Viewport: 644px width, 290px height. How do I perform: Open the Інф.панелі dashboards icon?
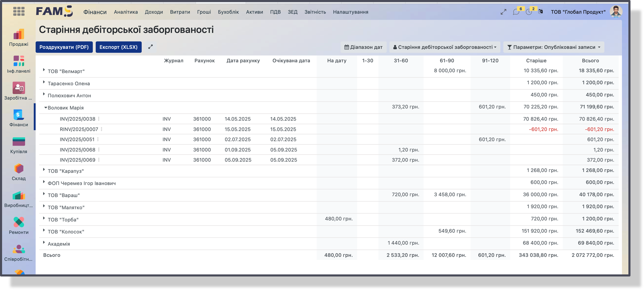point(19,64)
